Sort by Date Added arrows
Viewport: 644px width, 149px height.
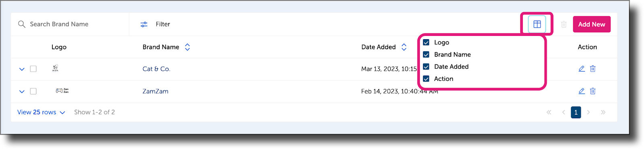pyautogui.click(x=404, y=47)
